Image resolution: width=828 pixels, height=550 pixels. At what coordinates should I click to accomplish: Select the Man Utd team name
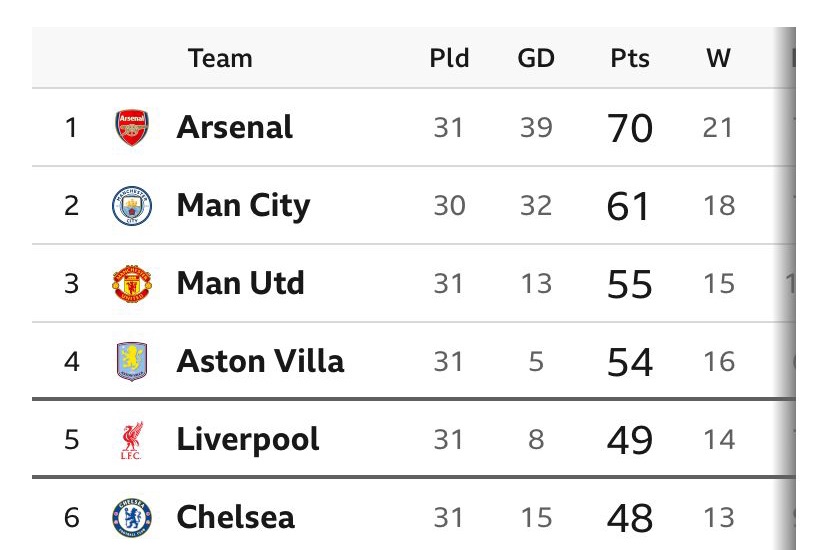pyautogui.click(x=240, y=284)
